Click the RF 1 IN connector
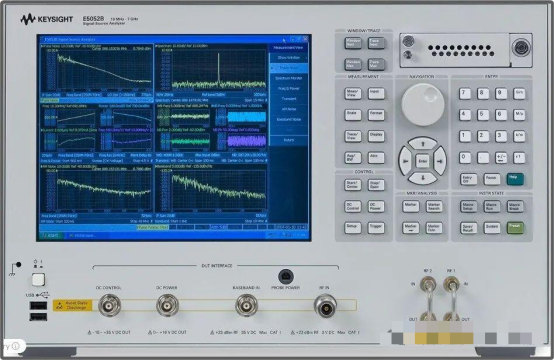The width and height of the screenshot is (554, 361). pyautogui.click(x=451, y=284)
